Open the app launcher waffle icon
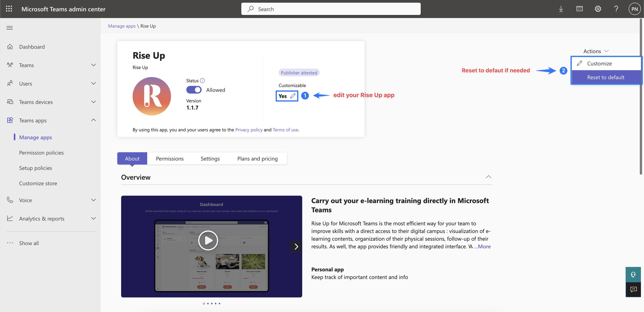This screenshot has height=312, width=644. tap(9, 9)
